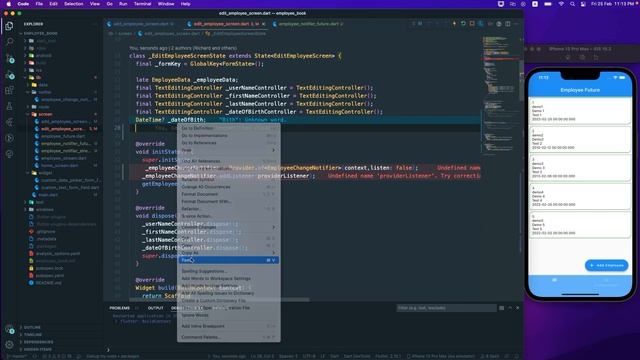Click the editor minimap
640x360 pixels.
(500, 96)
